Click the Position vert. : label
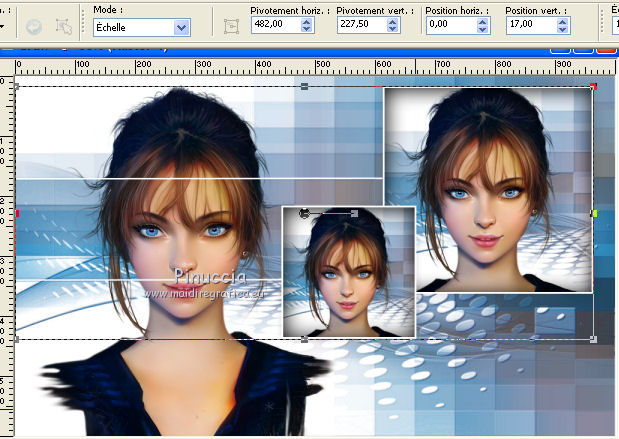This screenshot has height=439, width=619. tap(536, 11)
